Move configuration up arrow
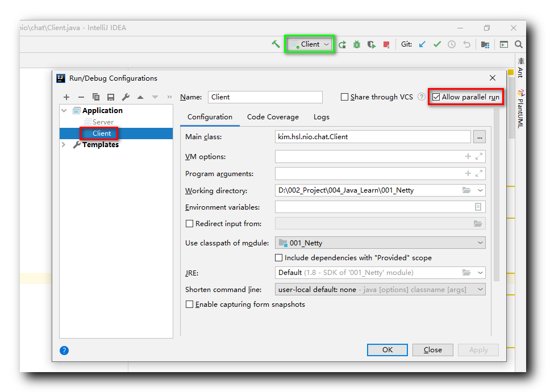The image size is (546, 392). coord(140,97)
